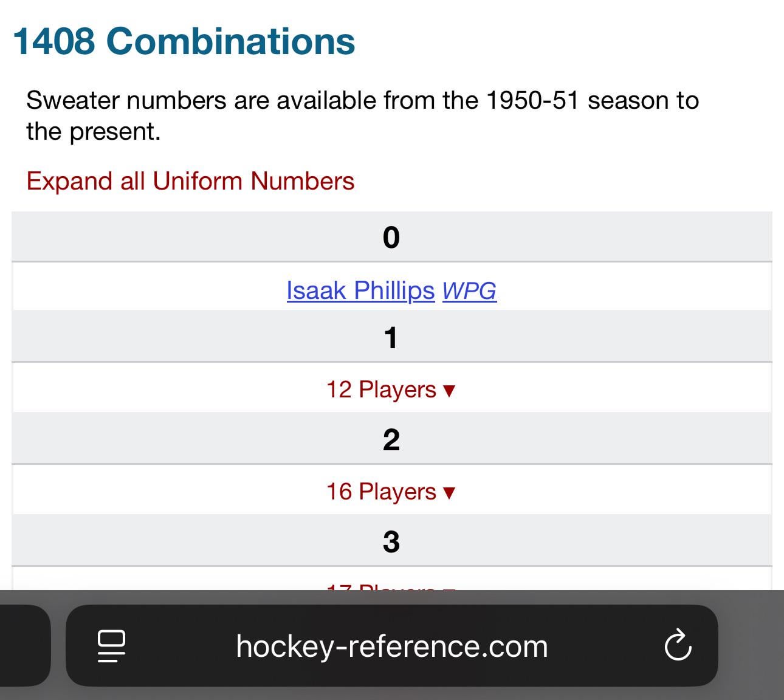Select the number 2 header row
Screen dimensions: 784x700
391,439
